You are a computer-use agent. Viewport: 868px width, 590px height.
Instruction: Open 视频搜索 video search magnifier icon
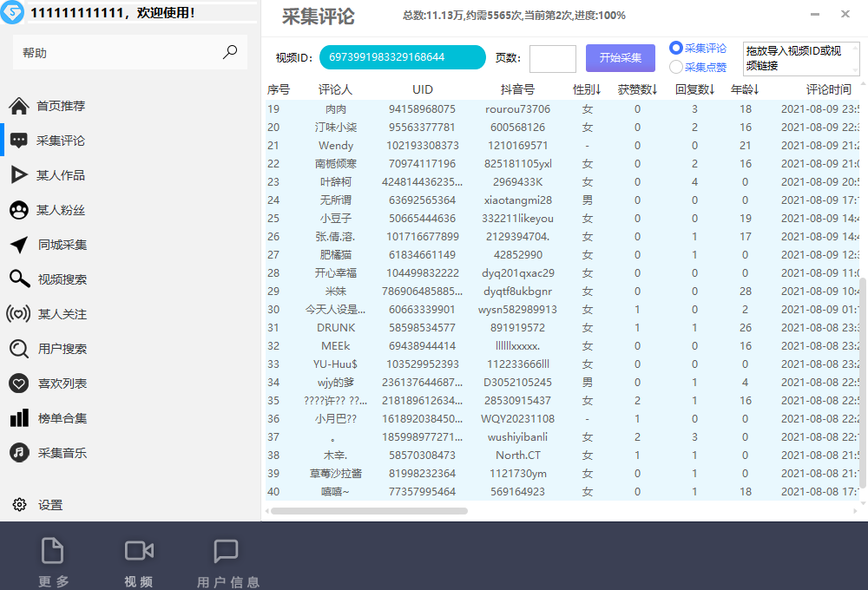[19, 278]
